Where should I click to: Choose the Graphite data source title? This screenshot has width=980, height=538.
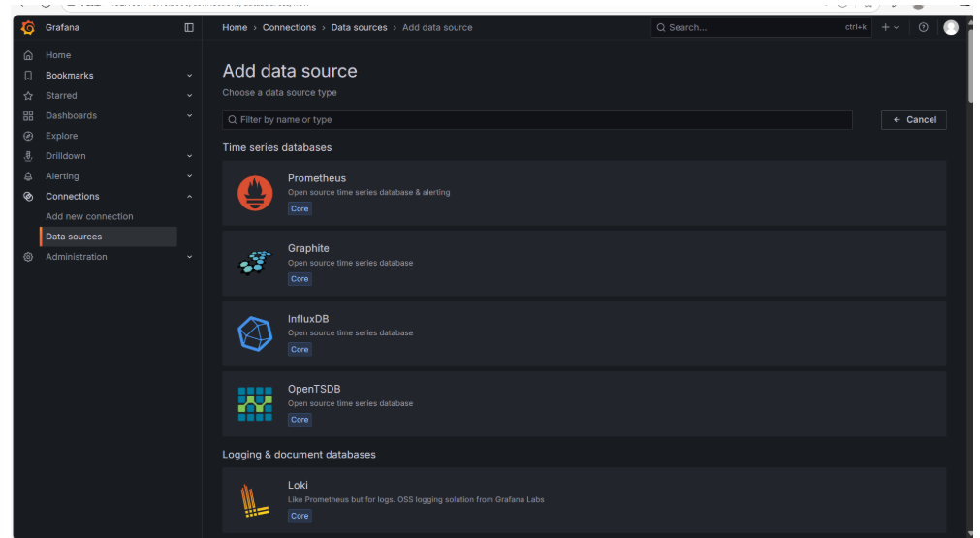coord(308,248)
